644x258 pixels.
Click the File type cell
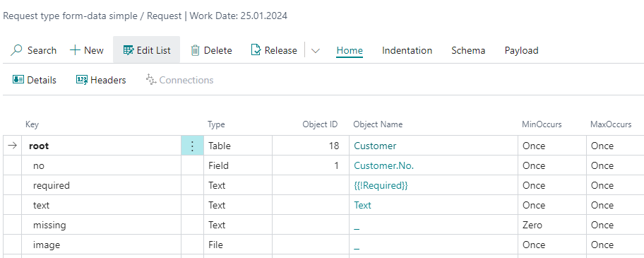(x=238, y=245)
